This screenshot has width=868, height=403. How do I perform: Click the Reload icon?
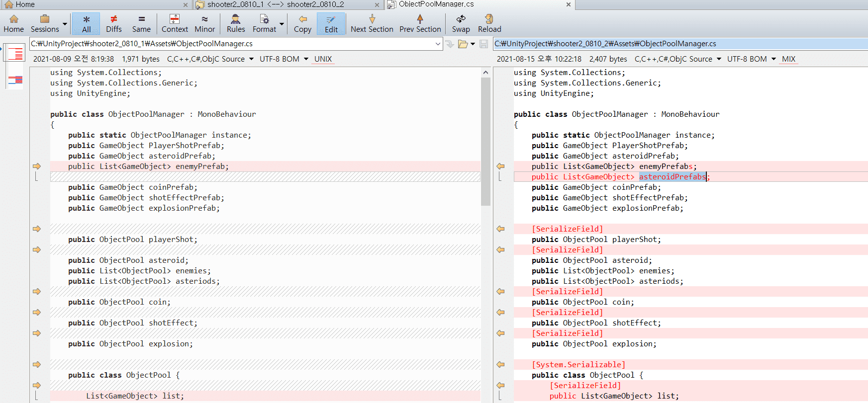click(x=489, y=19)
